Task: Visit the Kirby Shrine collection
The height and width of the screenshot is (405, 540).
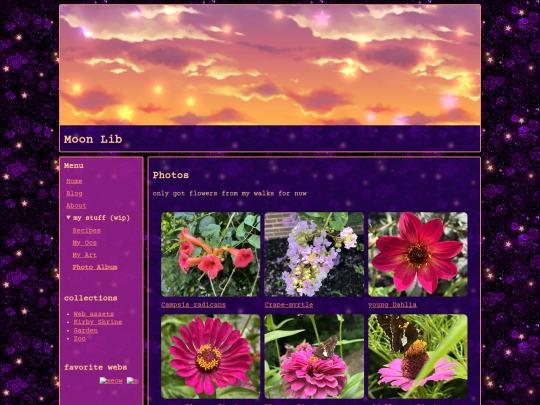Action: 98,322
